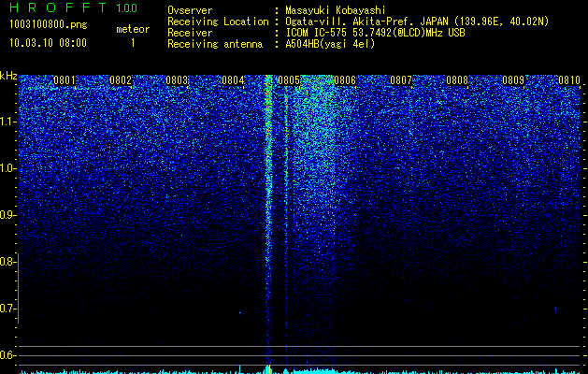Click the 0802 time marker
Viewport: 588px width, 374px height.
tap(121, 80)
